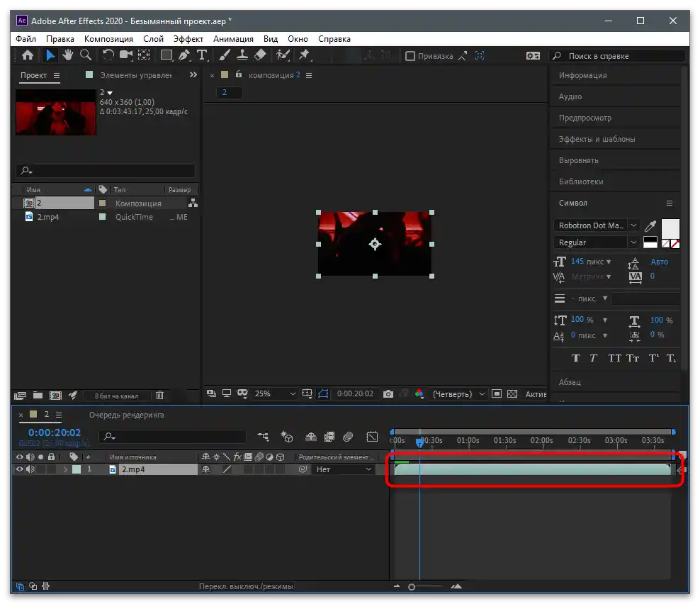Select the Selection arrow tool
This screenshot has width=700, height=604.
click(50, 55)
